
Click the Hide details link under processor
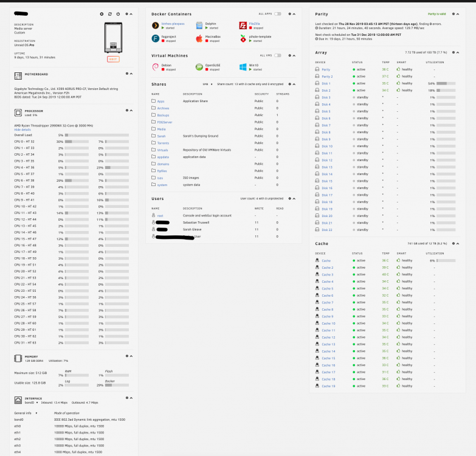22,130
